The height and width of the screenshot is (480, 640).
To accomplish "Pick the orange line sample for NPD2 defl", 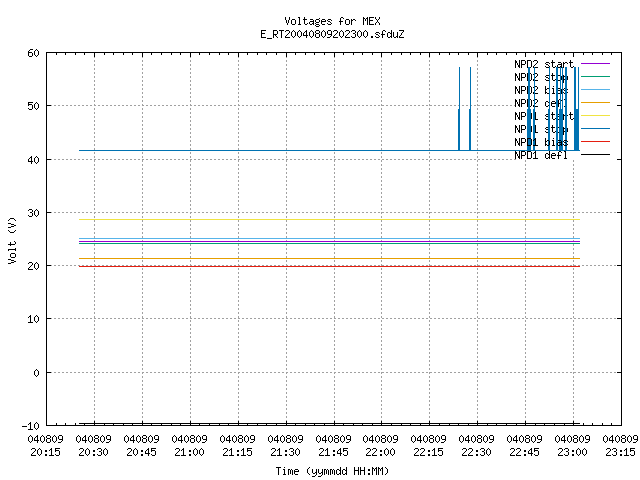I will [x=595, y=103].
